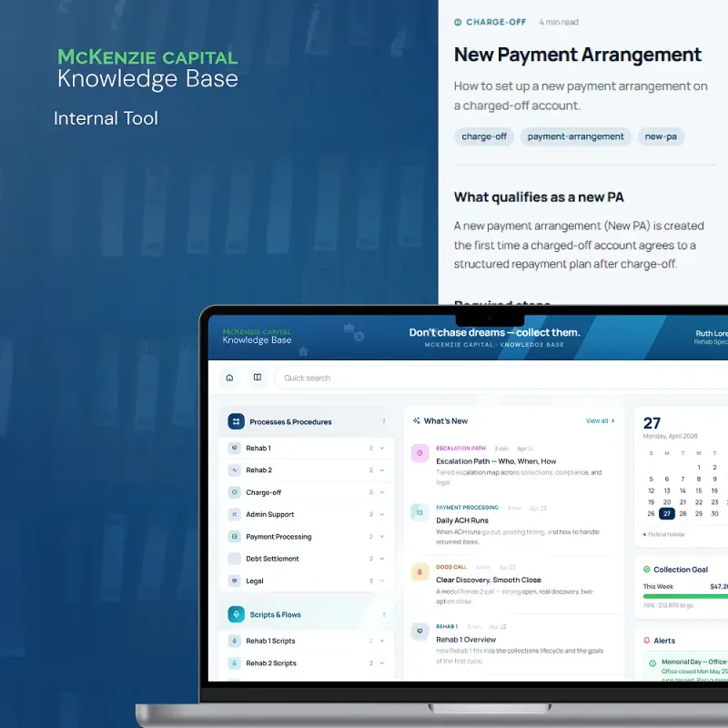728x728 pixels.
Task: Click the 'This Week' collection label
Action: tap(658, 586)
